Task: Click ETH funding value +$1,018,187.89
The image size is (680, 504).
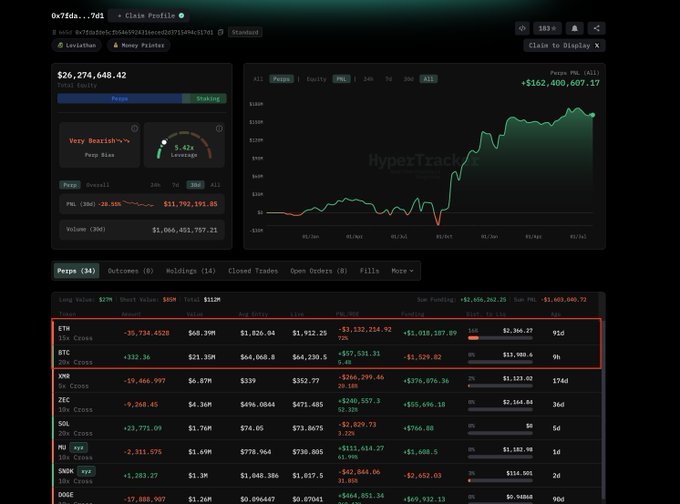Action: [430, 333]
